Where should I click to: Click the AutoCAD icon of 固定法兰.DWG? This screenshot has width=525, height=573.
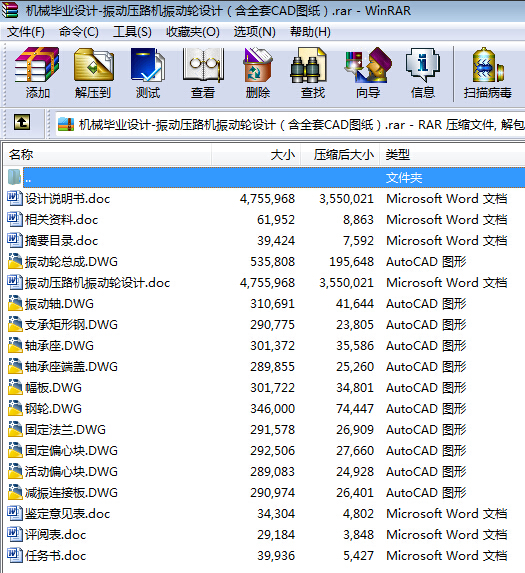tap(15, 429)
